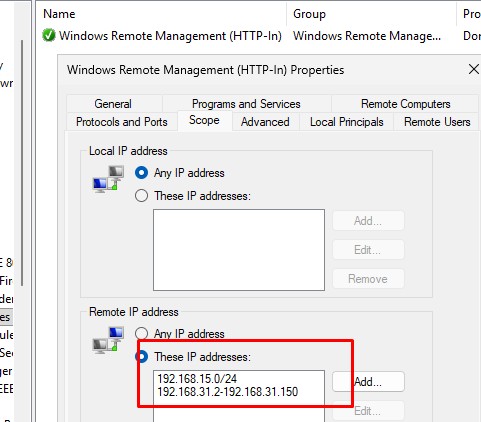Open the Remote Users tab

(437, 122)
